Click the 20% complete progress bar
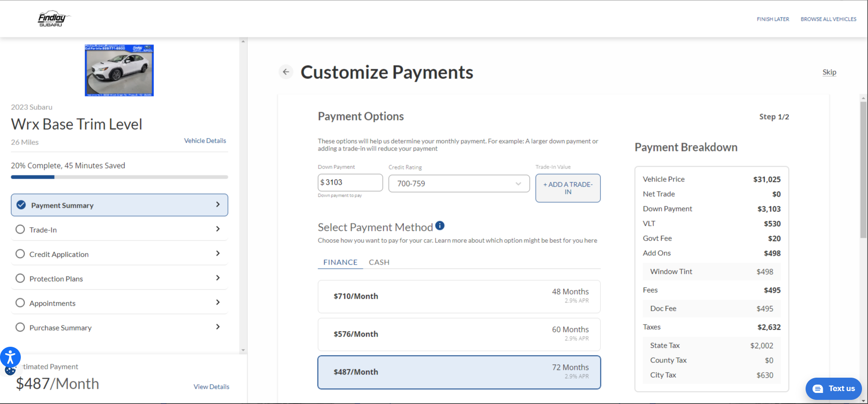 click(x=119, y=177)
